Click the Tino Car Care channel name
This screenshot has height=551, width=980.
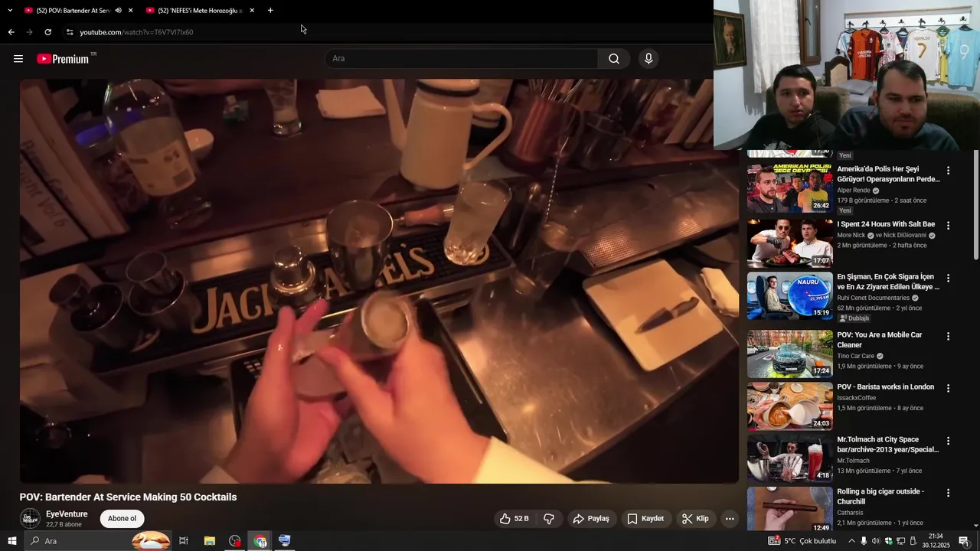(855, 356)
